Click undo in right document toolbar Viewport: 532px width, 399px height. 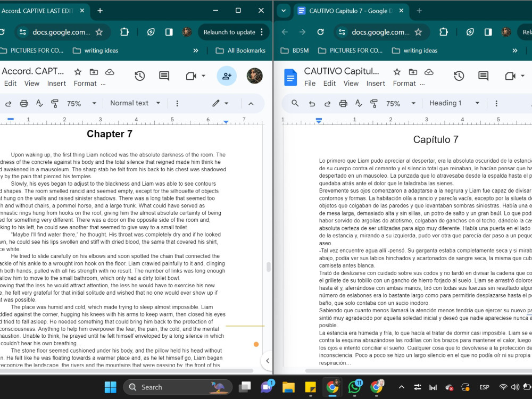tap(312, 104)
